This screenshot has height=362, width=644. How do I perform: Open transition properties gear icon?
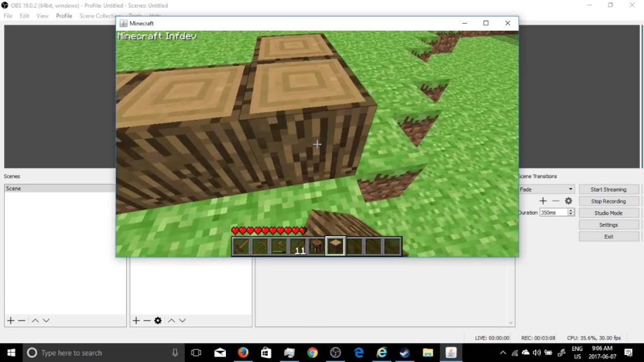[x=569, y=201]
